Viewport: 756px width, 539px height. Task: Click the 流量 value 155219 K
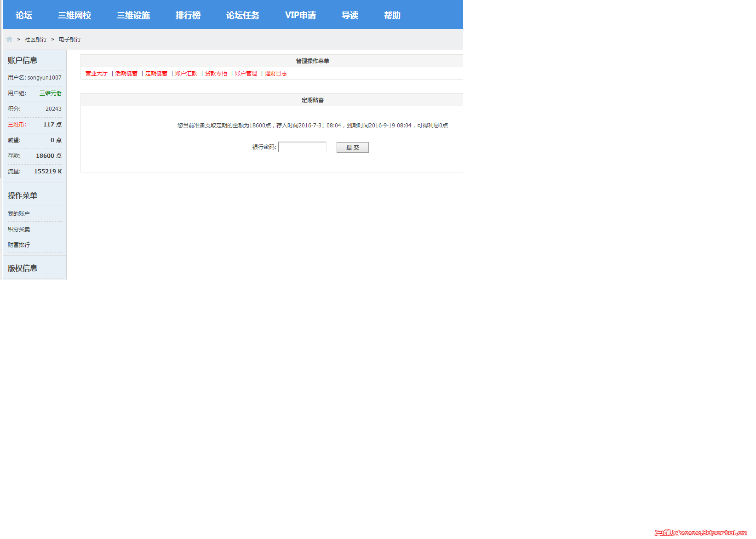(48, 172)
